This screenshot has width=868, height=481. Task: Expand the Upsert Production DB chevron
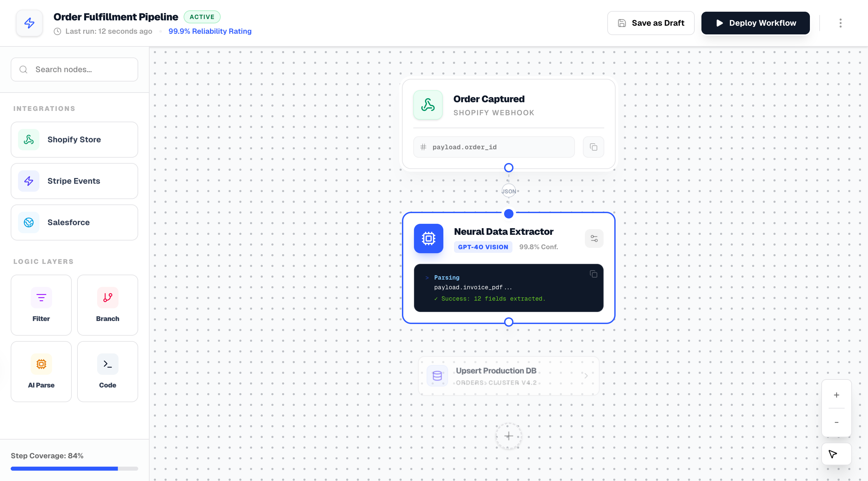586,376
